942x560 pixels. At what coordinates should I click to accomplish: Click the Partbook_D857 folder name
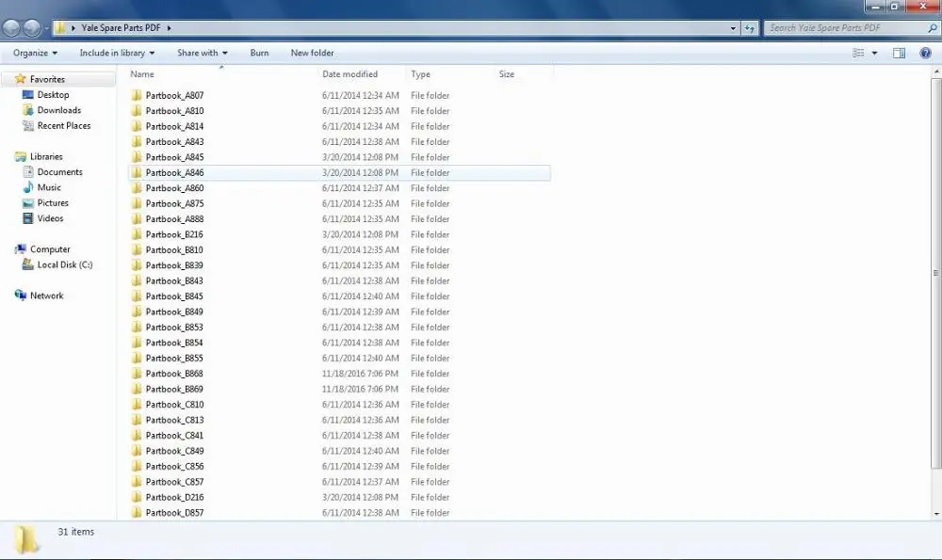174,513
